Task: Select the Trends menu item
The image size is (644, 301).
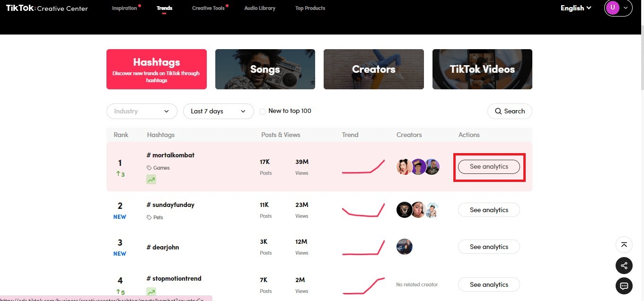Action: pos(164,8)
